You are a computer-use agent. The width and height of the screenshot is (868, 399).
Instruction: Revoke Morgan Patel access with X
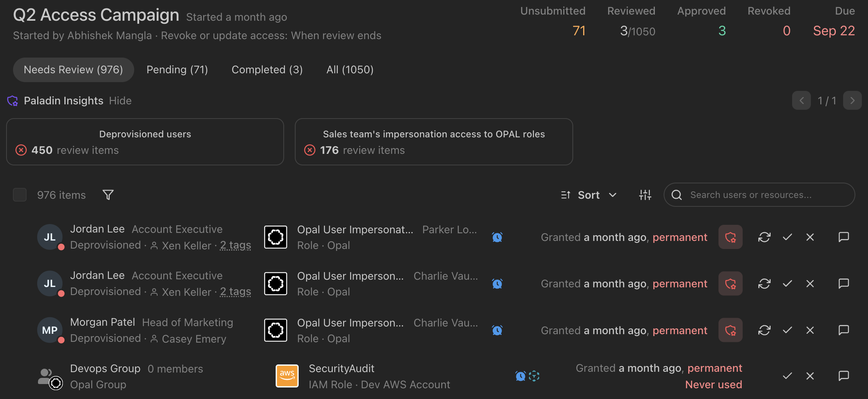point(810,330)
